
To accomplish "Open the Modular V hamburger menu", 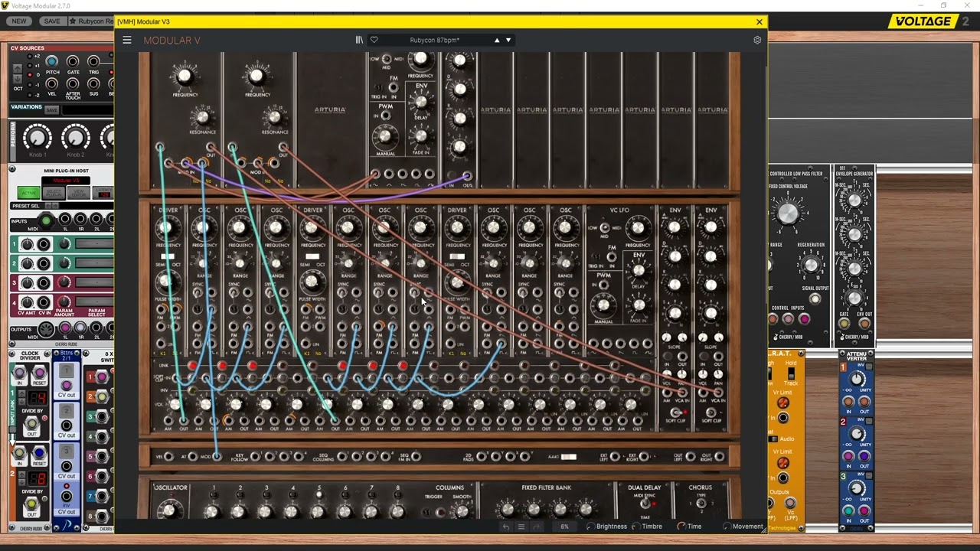I will click(x=127, y=40).
